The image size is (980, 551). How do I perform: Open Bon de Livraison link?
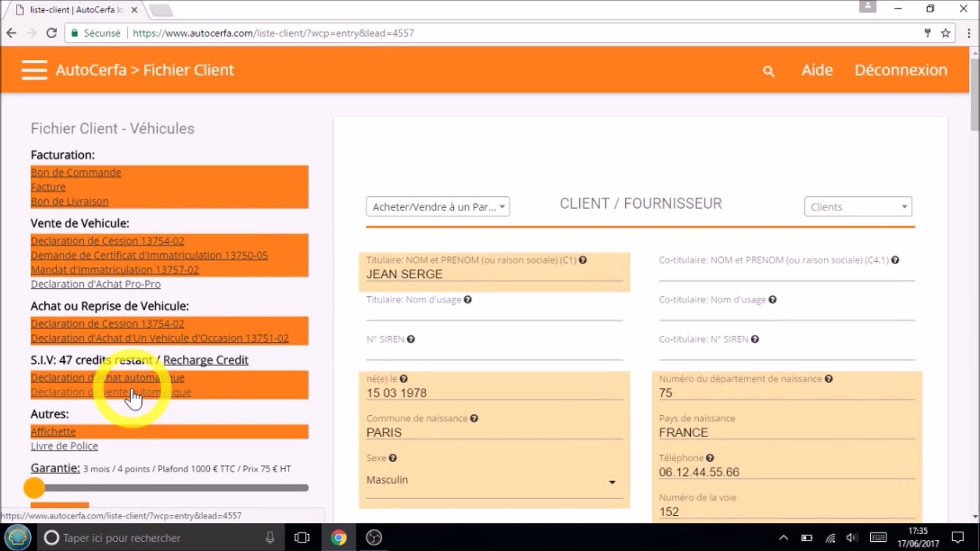[69, 201]
